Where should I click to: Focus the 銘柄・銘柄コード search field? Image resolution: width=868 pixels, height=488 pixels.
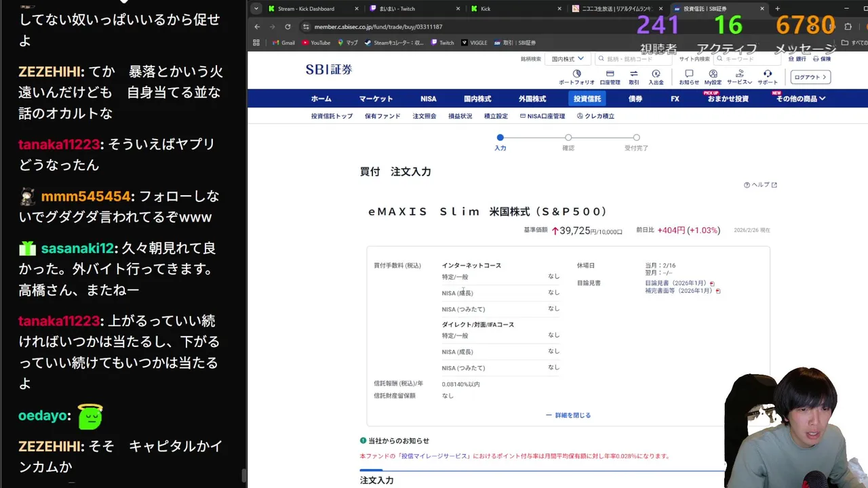click(633, 59)
